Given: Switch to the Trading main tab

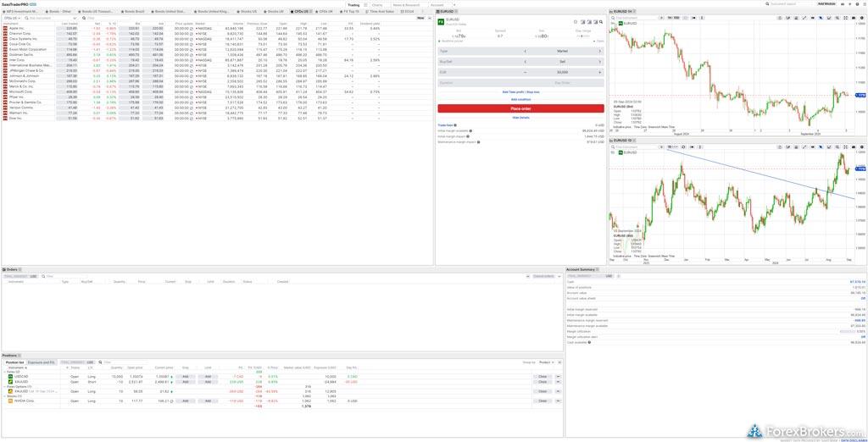Looking at the screenshot, I should coord(353,4).
